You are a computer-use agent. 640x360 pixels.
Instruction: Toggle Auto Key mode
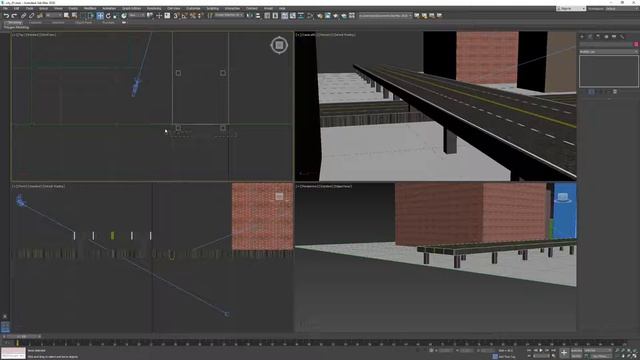(576, 350)
